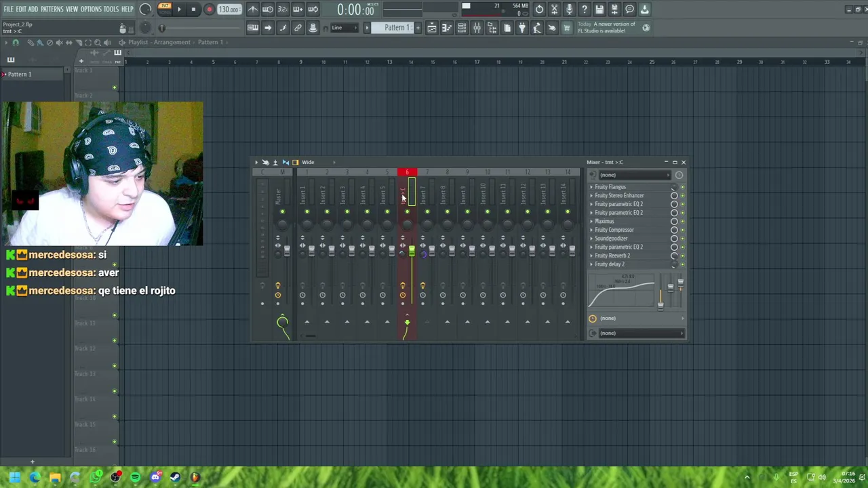The width and height of the screenshot is (868, 488).
Task: Expand Fruity Compressor slot arrow
Action: coord(591,230)
